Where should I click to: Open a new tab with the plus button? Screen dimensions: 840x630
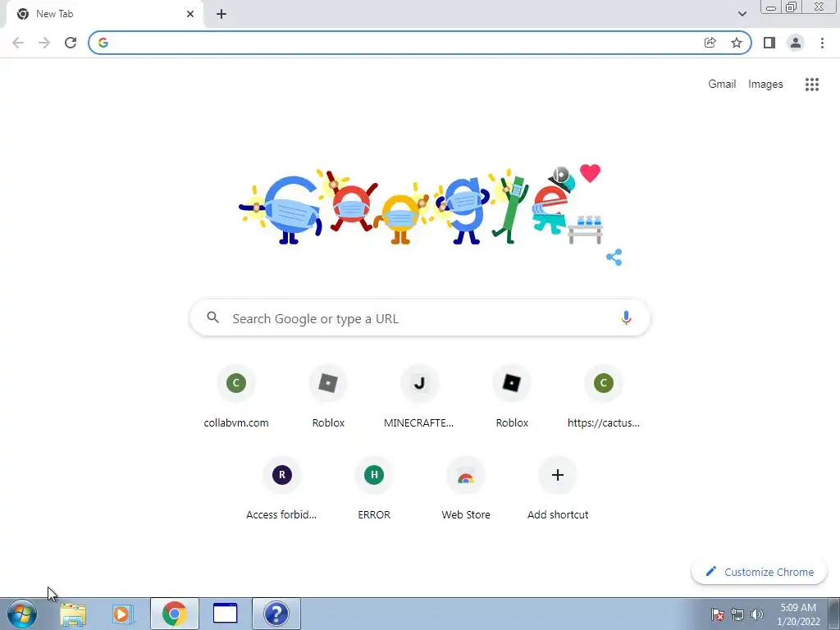click(221, 14)
